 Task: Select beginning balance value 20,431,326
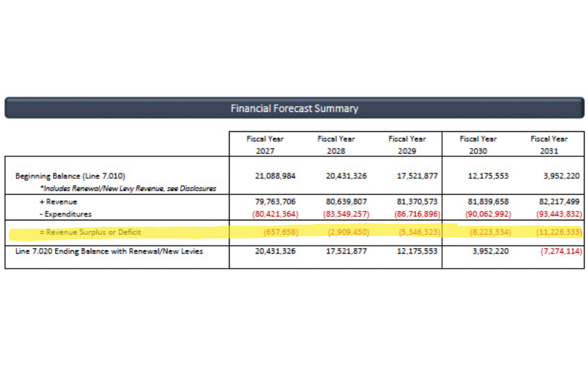346,176
